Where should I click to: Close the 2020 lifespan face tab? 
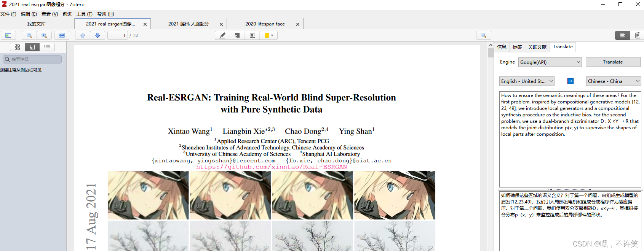pos(298,24)
